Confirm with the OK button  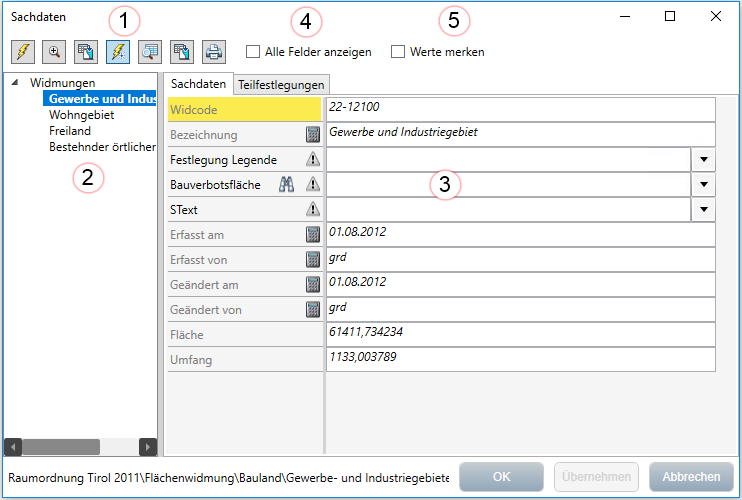(501, 477)
